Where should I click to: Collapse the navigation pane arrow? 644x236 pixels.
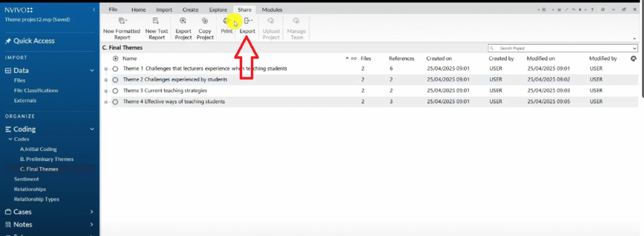(x=94, y=9)
